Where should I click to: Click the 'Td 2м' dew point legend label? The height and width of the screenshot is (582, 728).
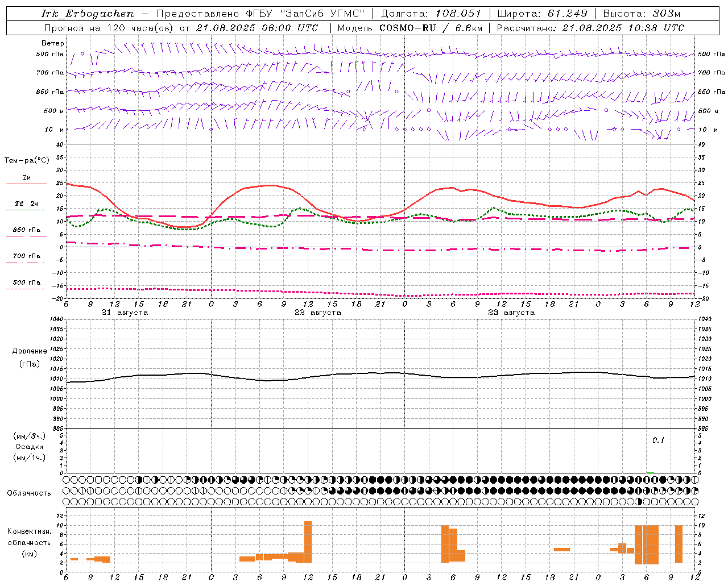tap(26, 203)
